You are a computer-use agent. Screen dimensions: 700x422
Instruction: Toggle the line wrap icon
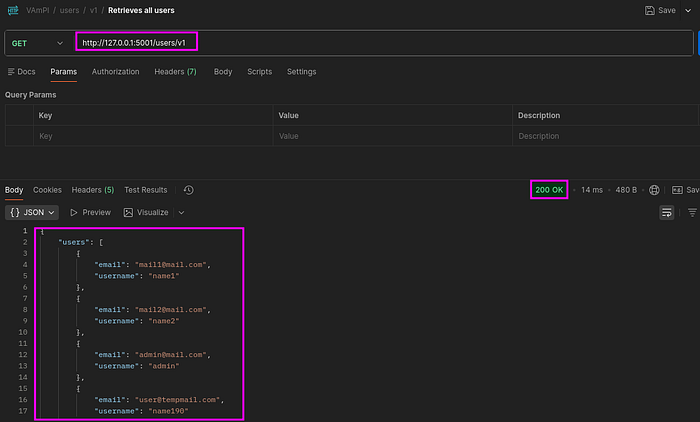[667, 213]
